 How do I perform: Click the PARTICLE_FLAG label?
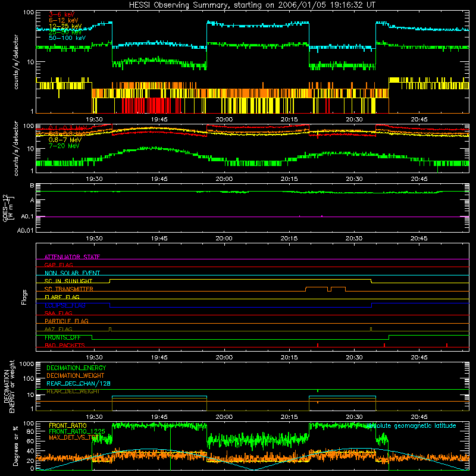coord(67,321)
